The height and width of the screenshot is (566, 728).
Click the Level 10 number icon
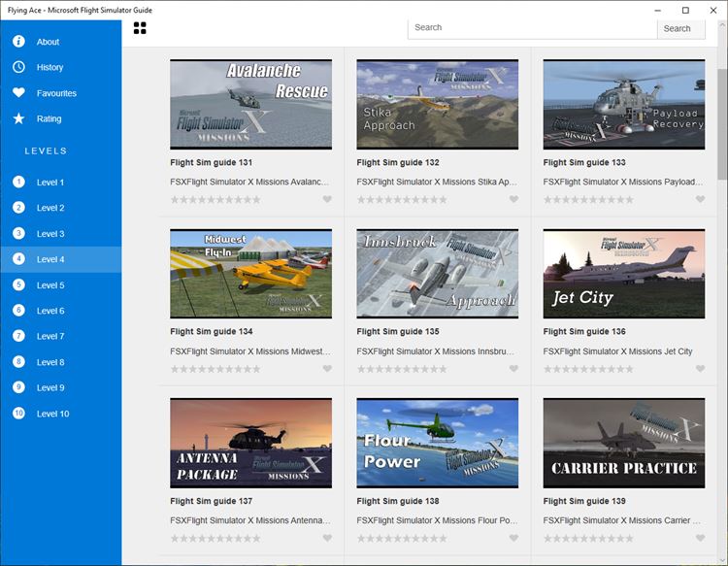click(x=18, y=414)
